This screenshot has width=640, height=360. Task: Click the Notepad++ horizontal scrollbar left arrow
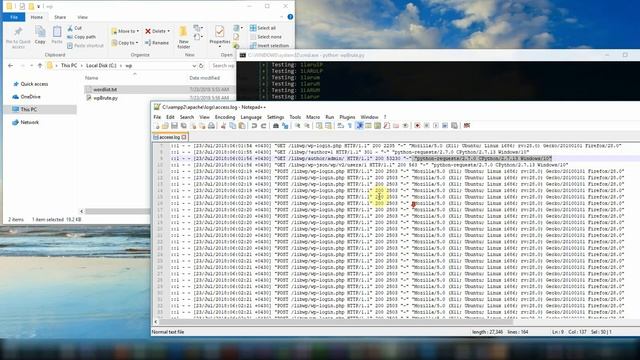coord(156,322)
